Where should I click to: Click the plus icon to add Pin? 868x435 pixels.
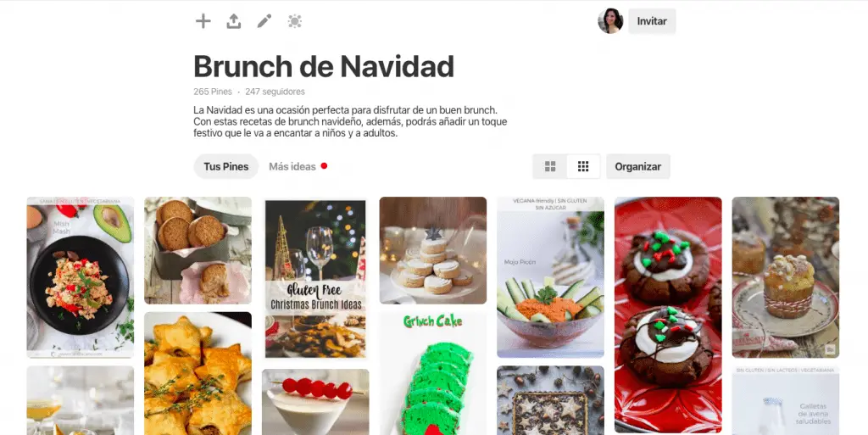pos(203,21)
